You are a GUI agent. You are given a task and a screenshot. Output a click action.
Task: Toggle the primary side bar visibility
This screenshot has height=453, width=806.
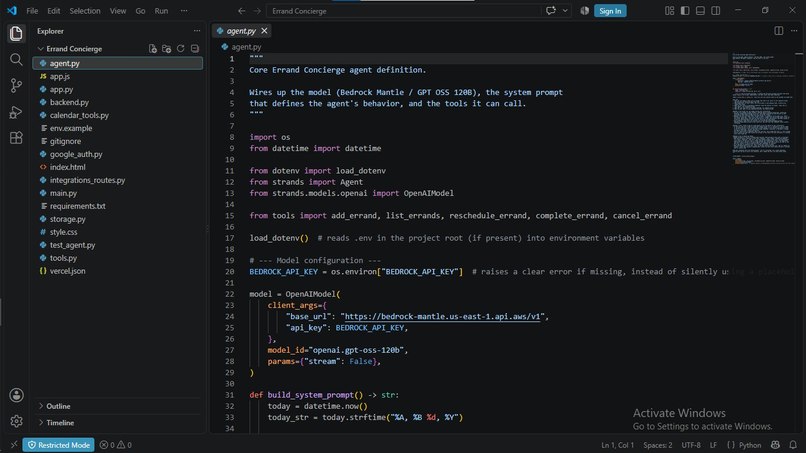tap(685, 11)
